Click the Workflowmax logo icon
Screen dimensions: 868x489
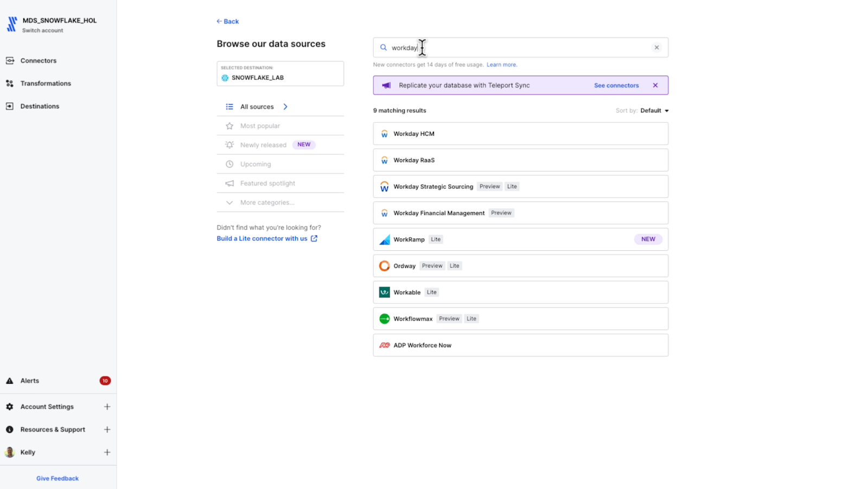[384, 319]
